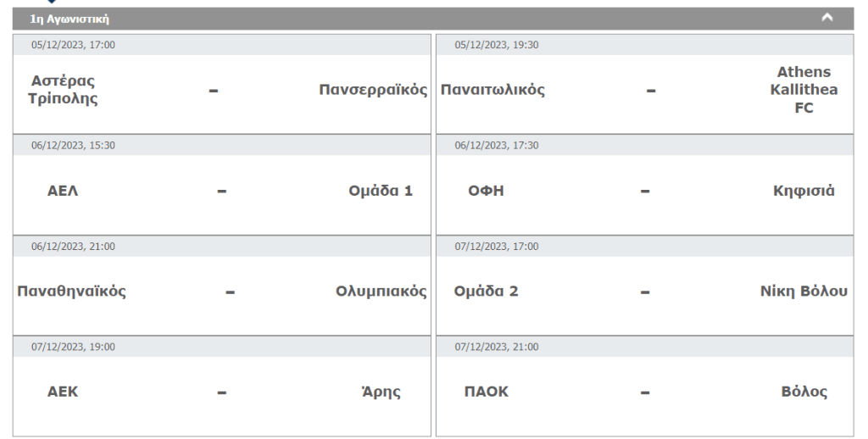Click the Ολυμπιακός team name
868x439 pixels.
(x=381, y=292)
